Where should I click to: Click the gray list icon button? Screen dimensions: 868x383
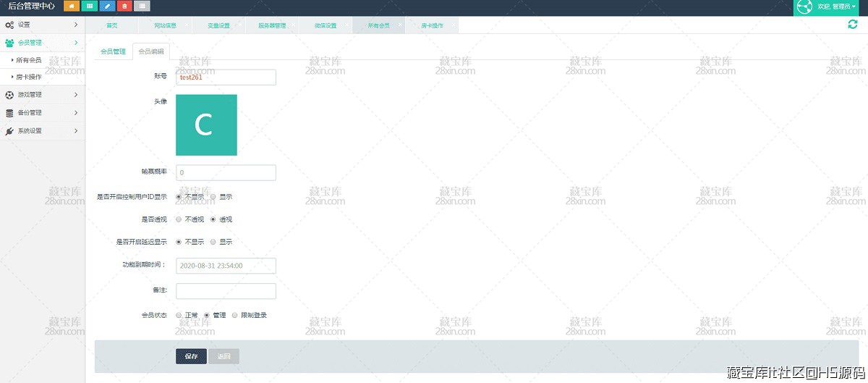coord(142,7)
